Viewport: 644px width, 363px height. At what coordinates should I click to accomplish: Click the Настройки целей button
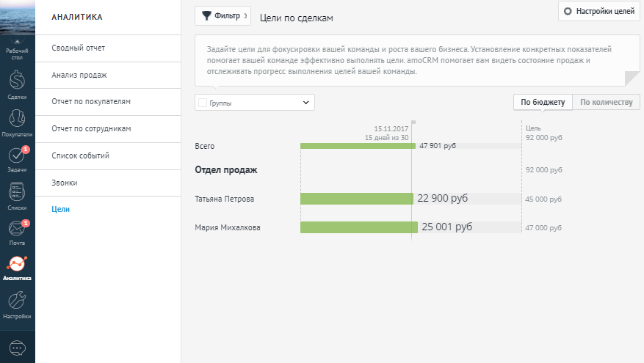pyautogui.click(x=599, y=12)
